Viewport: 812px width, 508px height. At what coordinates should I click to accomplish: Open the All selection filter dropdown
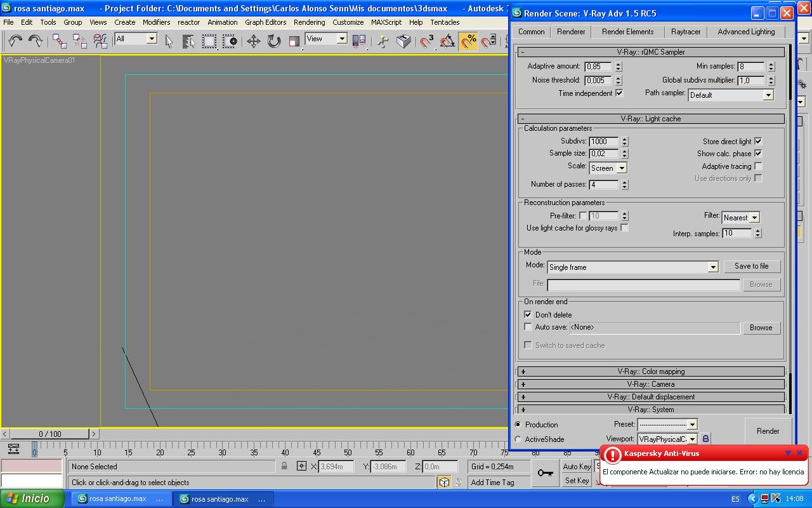[136, 39]
